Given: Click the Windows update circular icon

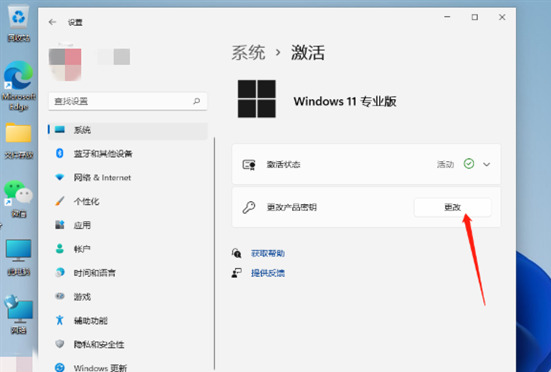Looking at the screenshot, I should (x=60, y=367).
